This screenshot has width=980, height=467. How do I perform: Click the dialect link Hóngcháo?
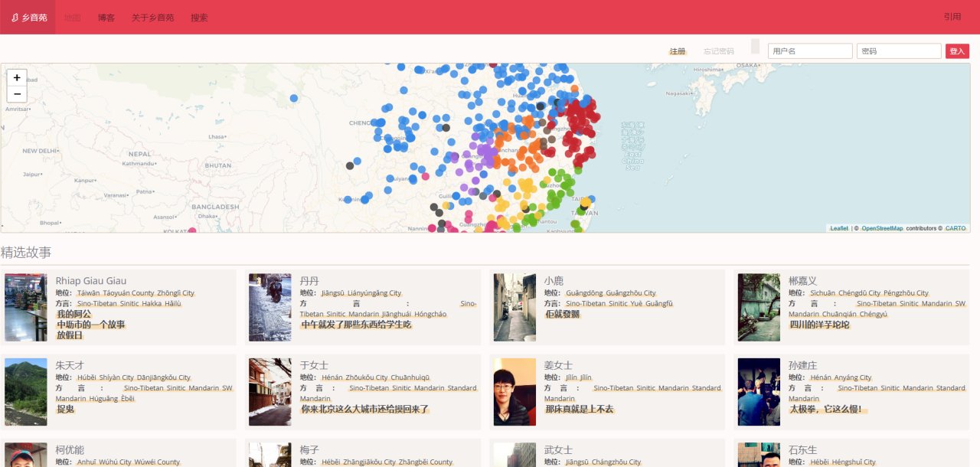431,315
